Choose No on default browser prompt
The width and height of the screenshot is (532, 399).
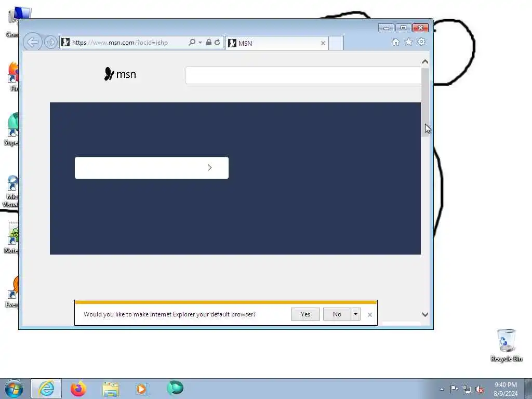point(337,314)
